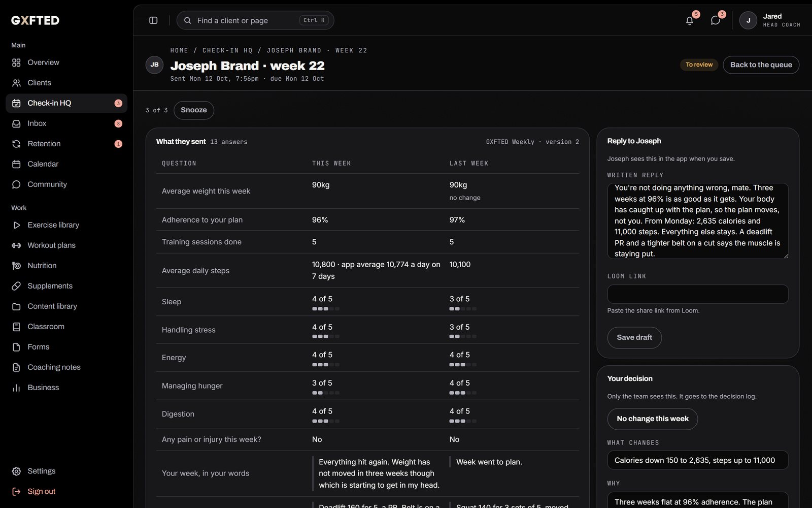Click the Overview grid icon
This screenshot has width=812, height=508.
[16, 62]
